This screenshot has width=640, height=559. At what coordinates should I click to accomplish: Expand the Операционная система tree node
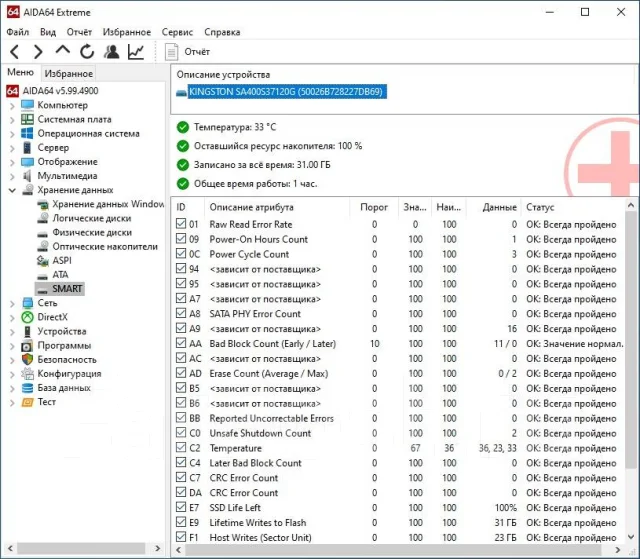(x=12, y=134)
